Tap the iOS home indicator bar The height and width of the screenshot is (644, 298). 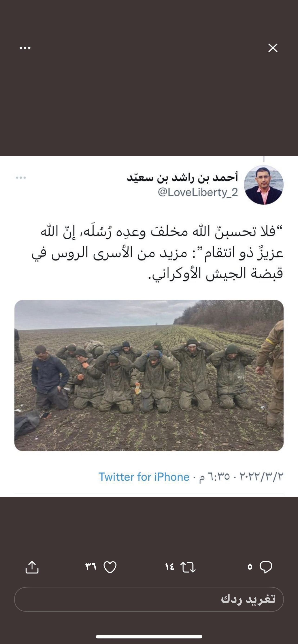(149, 637)
